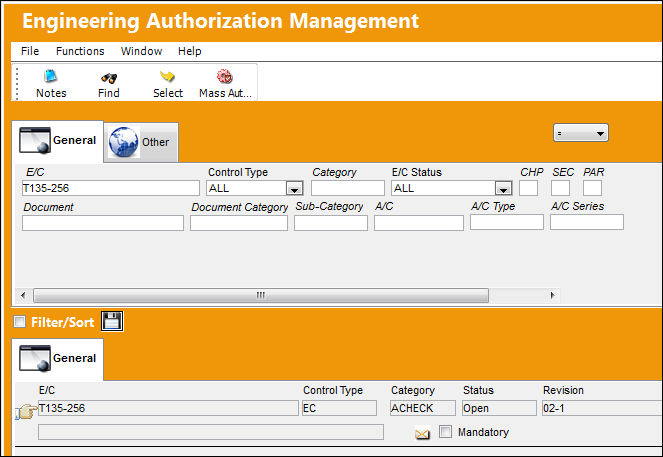Screen dimensions: 663x457
Task: Click the toolbar drag handle dots
Action: (x=17, y=83)
